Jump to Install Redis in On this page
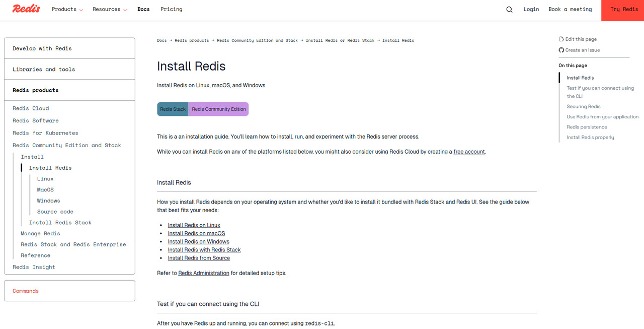644x329 pixels. click(580, 78)
